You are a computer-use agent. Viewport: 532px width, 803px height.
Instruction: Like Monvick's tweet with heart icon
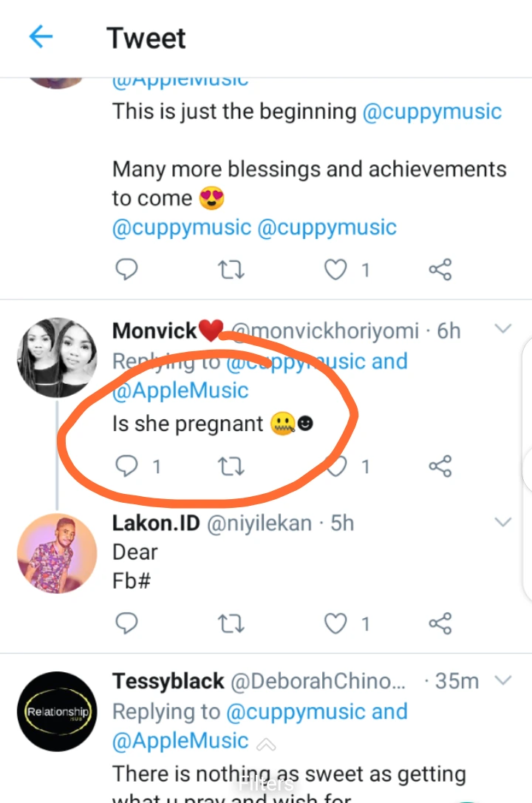click(338, 467)
